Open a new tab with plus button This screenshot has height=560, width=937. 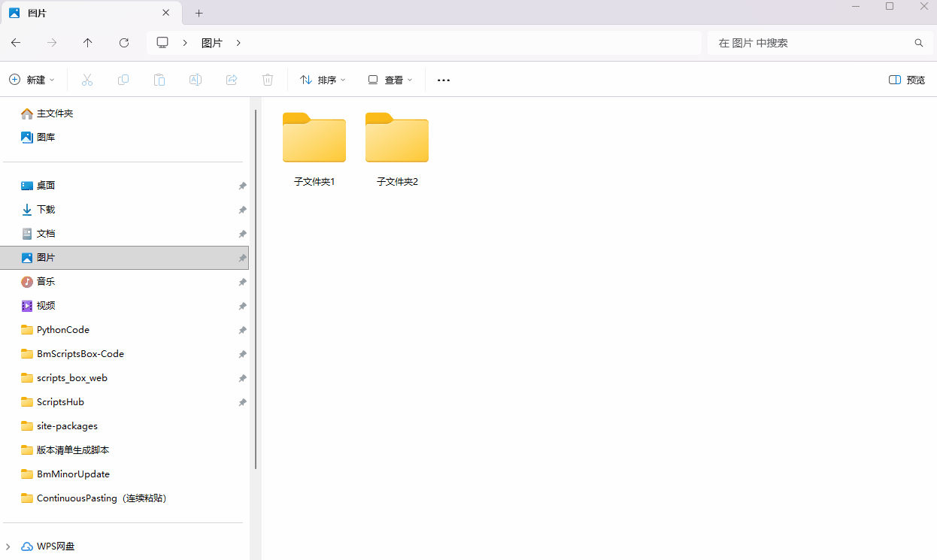199,13
